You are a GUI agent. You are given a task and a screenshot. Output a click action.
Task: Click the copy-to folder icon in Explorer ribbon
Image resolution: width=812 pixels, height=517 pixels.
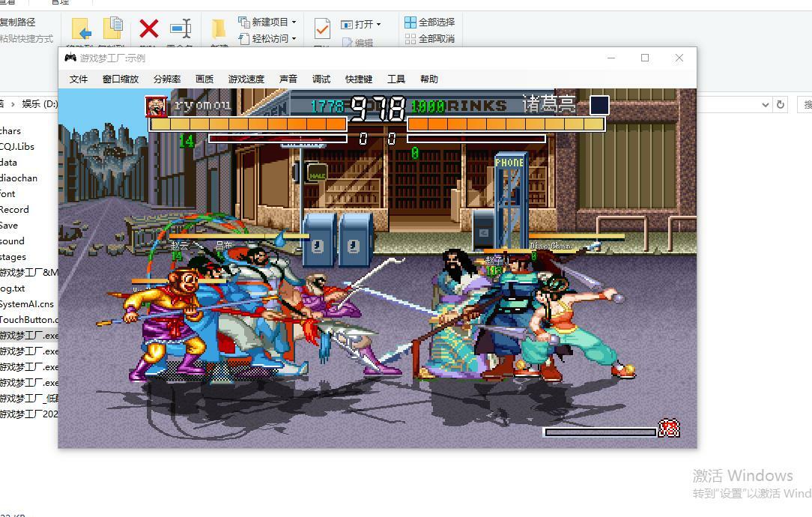point(113,28)
